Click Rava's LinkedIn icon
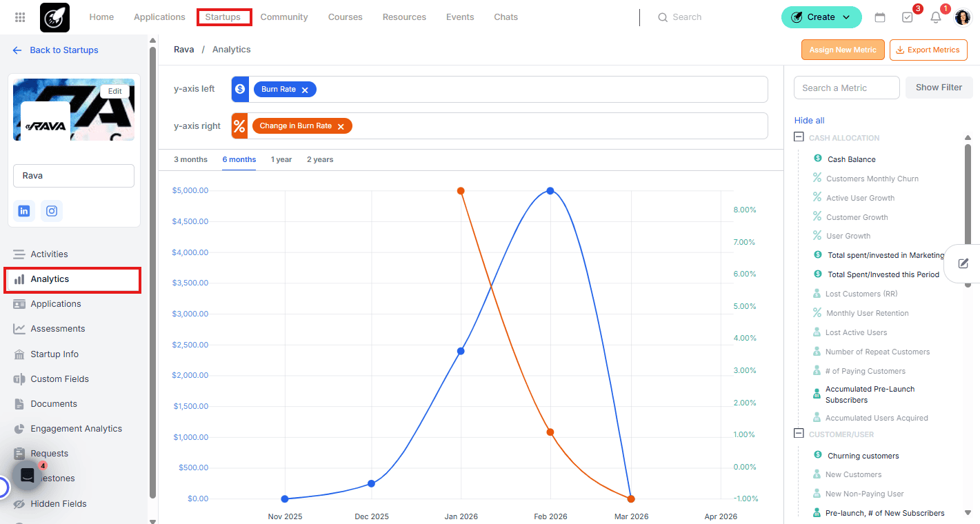Viewport: 980px width, 524px height. [23, 210]
